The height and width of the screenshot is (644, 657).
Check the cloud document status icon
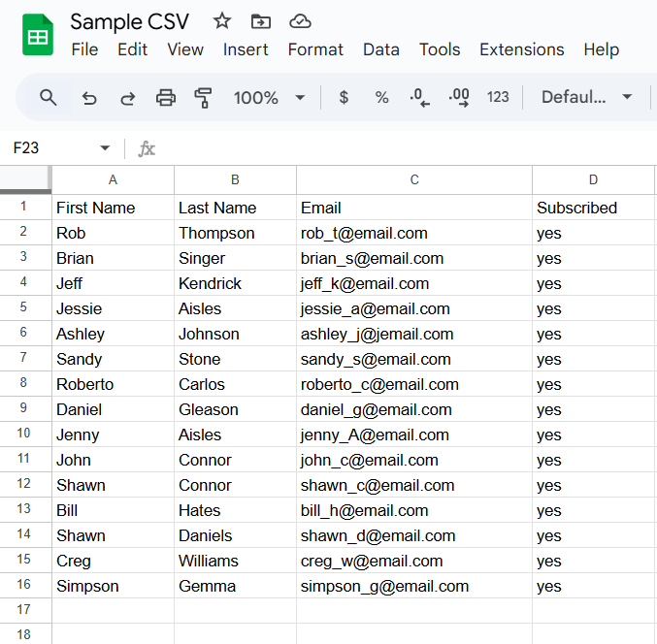[x=301, y=21]
